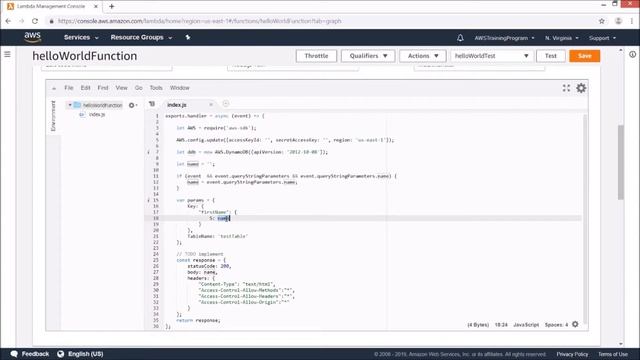Click the cursor position 18:24 in status bar
The width and height of the screenshot is (640, 360).
click(x=501, y=325)
